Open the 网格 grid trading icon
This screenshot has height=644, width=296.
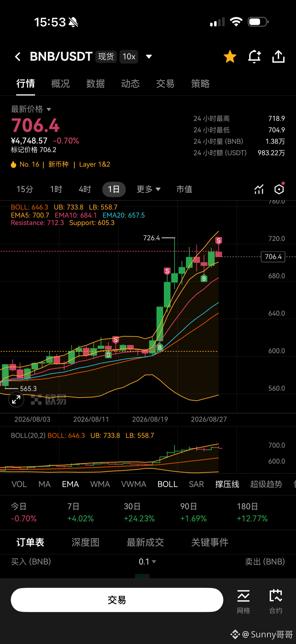tap(243, 601)
